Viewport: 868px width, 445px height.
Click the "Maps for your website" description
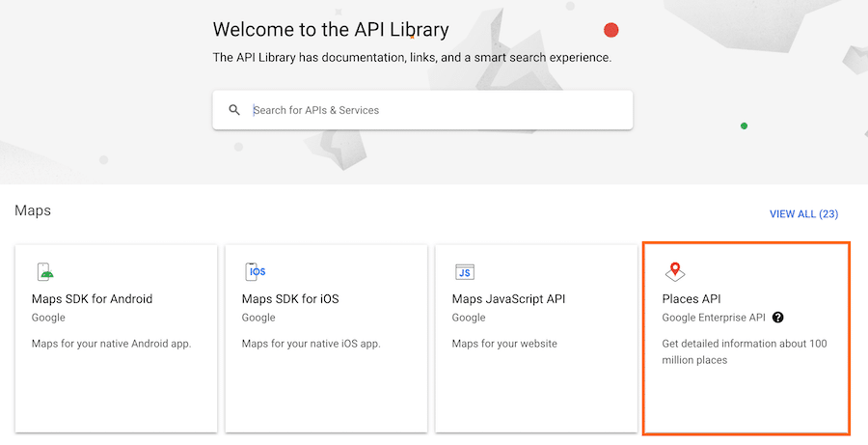[x=504, y=344]
